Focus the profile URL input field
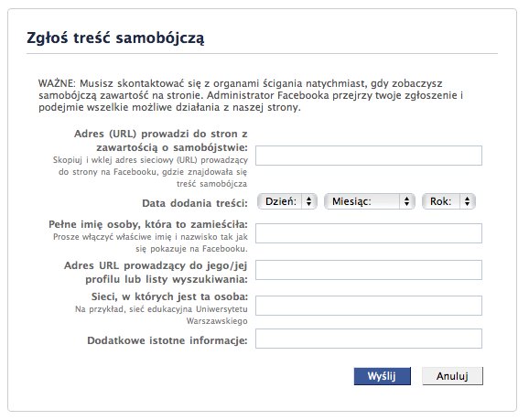 pyautogui.click(x=369, y=270)
